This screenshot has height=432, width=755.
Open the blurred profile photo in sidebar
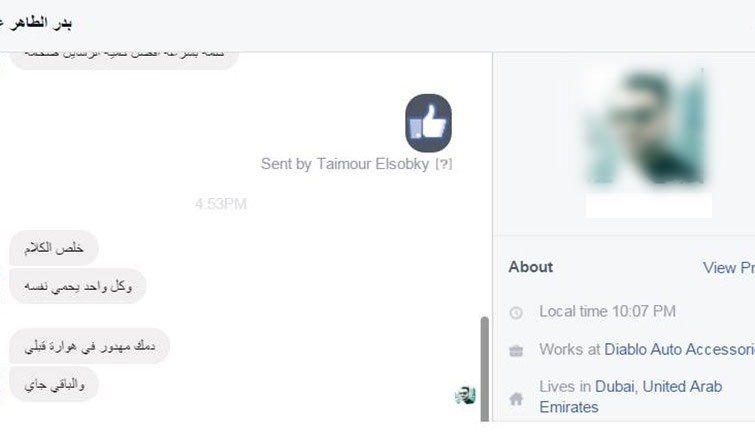[645, 128]
